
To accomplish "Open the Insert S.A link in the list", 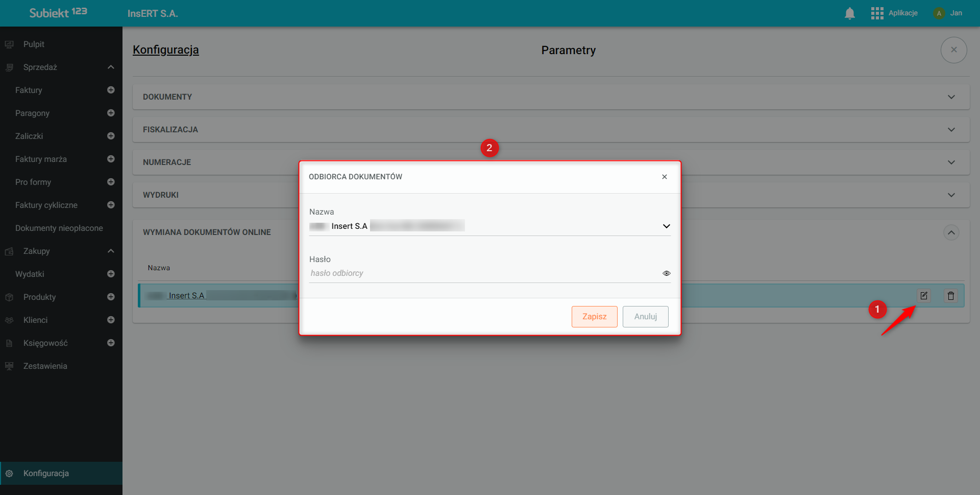I will [x=186, y=296].
